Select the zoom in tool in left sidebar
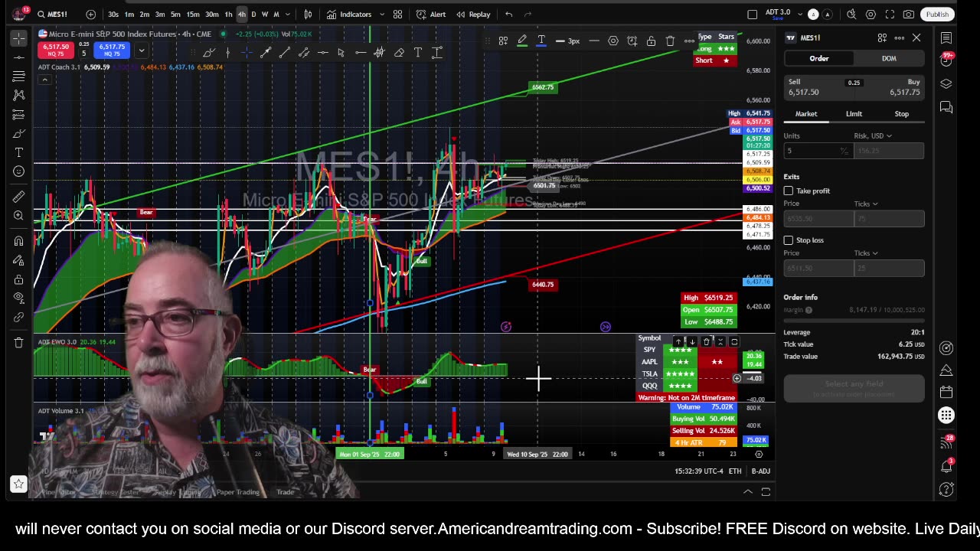 [x=19, y=217]
